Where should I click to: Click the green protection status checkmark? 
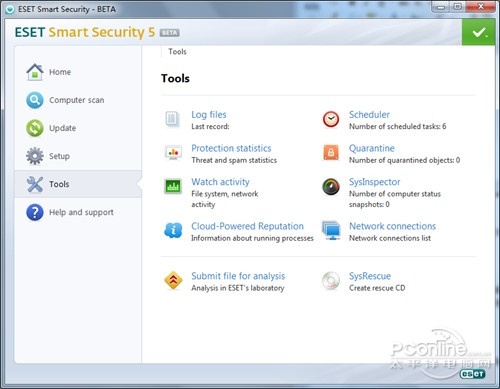(x=478, y=32)
